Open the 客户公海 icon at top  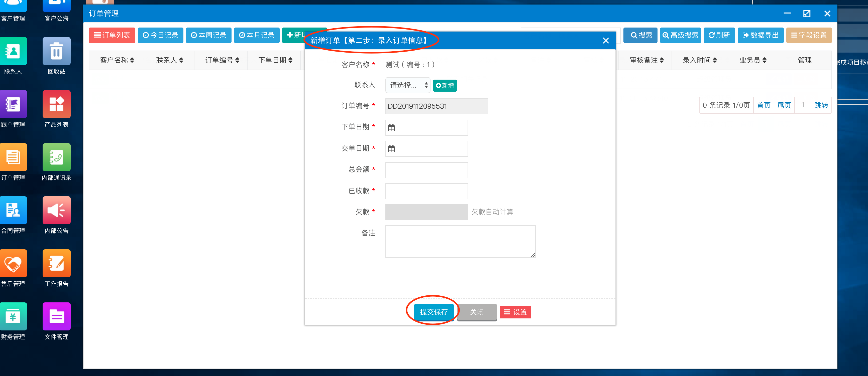coord(57,6)
